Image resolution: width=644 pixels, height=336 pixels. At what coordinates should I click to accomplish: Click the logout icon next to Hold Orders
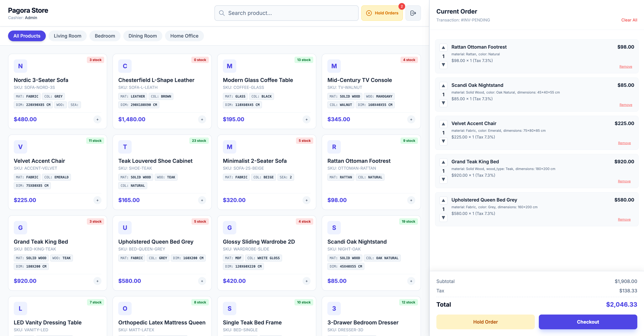click(x=413, y=13)
